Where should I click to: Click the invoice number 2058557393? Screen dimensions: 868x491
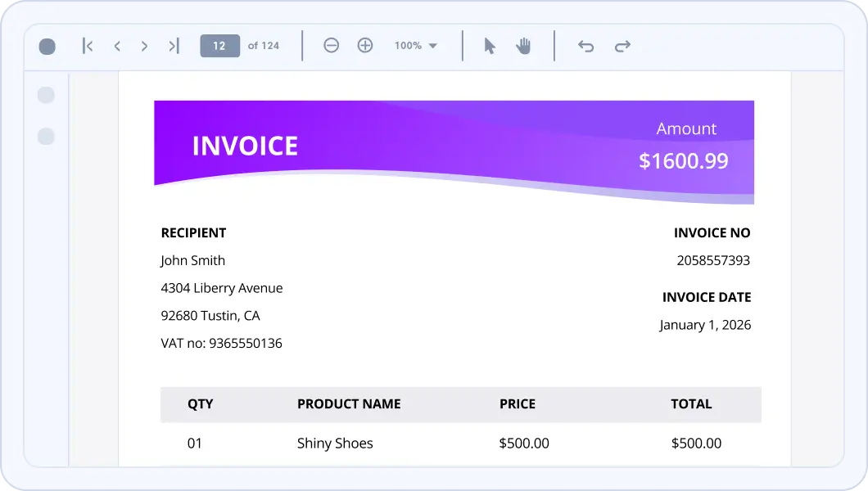click(712, 261)
